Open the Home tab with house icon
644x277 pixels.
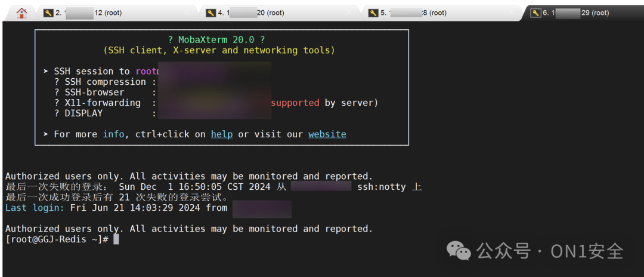tap(21, 13)
